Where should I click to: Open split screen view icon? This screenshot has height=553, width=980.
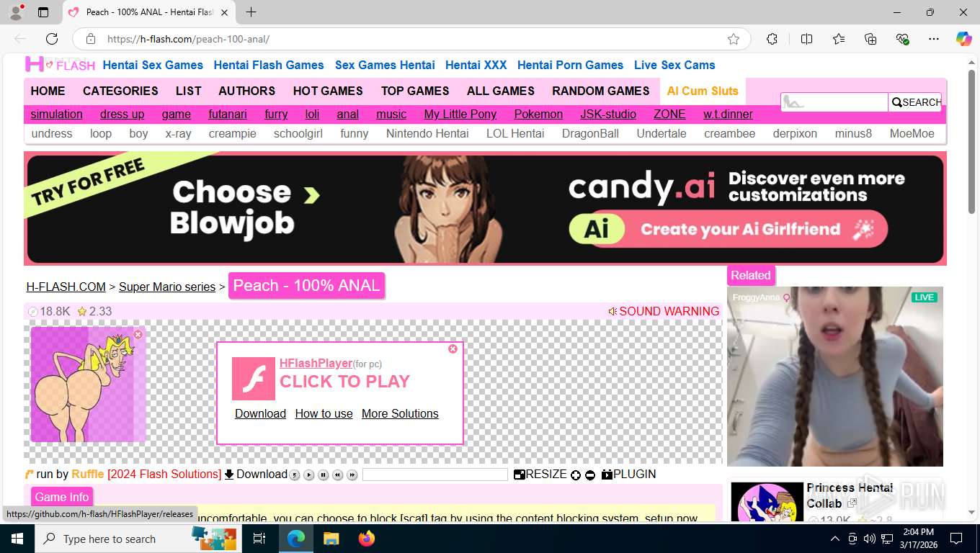click(806, 39)
